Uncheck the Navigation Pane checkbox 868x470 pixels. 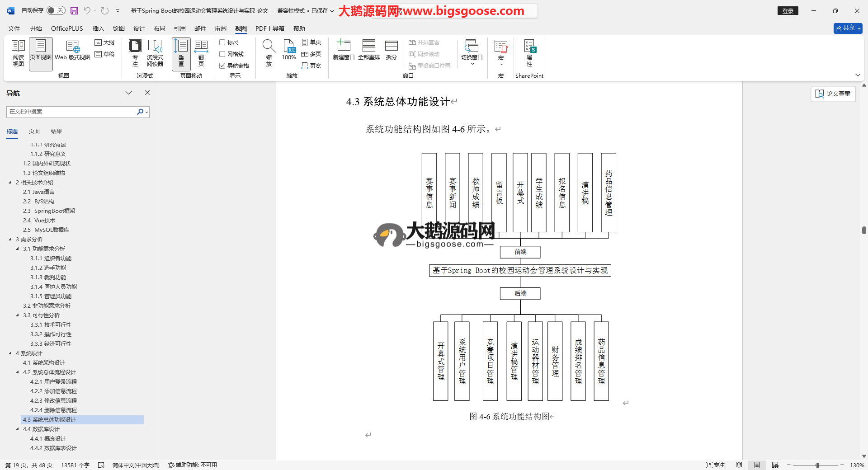(222, 66)
